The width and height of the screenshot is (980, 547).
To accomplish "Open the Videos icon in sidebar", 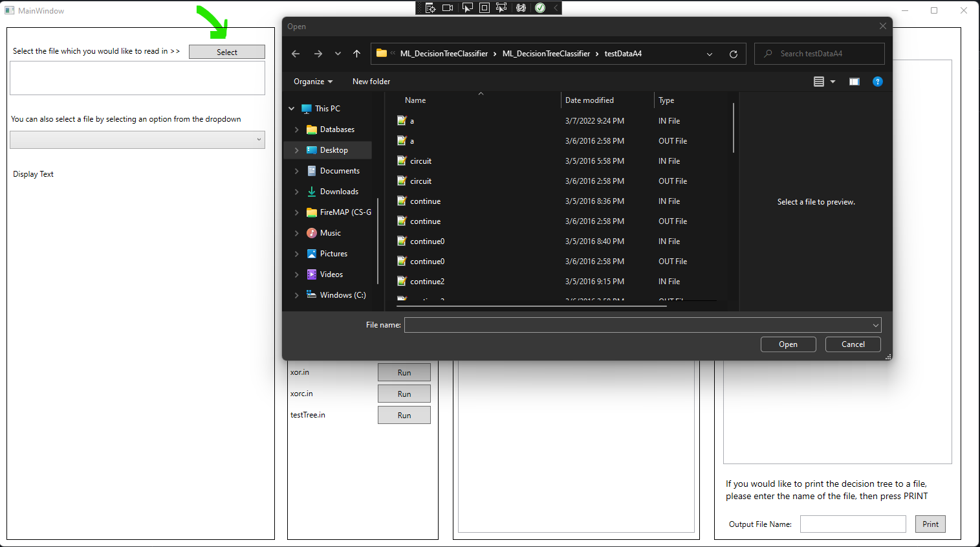I will (312, 274).
